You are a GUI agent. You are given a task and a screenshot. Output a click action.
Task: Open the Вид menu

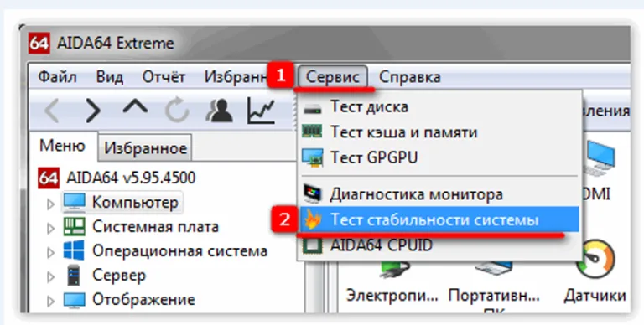109,77
